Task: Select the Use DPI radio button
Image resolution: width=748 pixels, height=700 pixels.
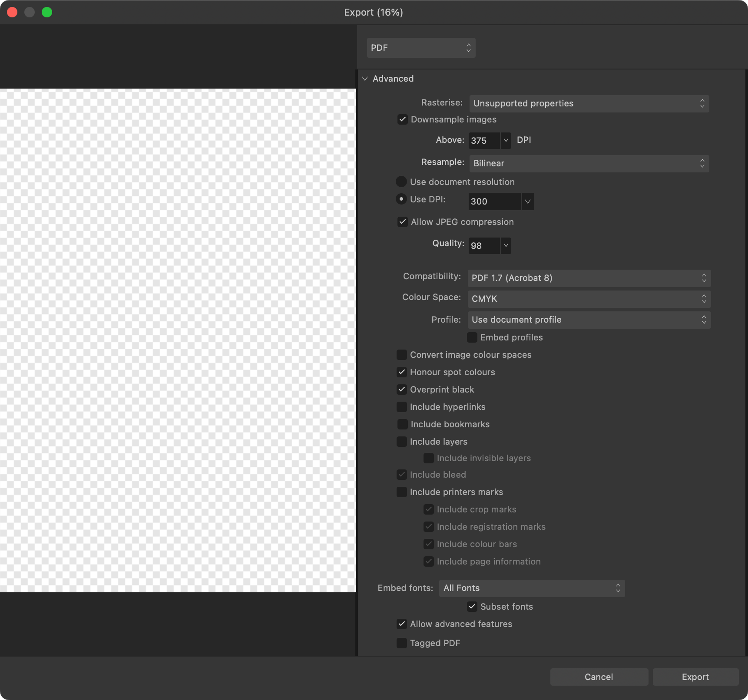Action: pyautogui.click(x=401, y=199)
